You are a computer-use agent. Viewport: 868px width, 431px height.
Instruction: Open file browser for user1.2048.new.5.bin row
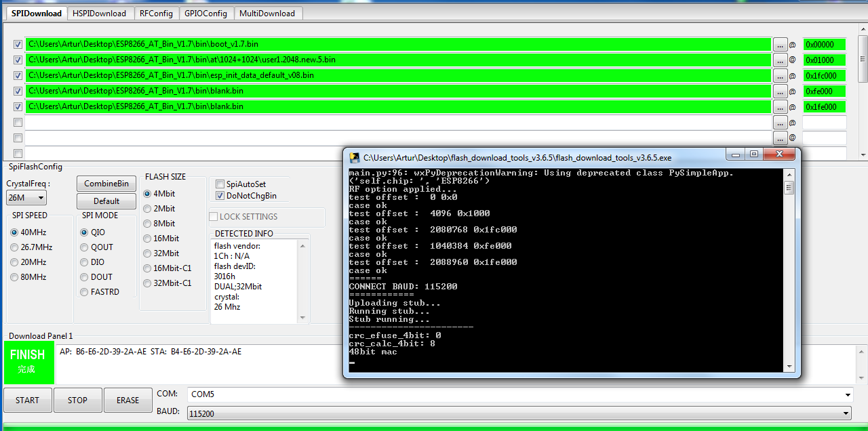780,60
